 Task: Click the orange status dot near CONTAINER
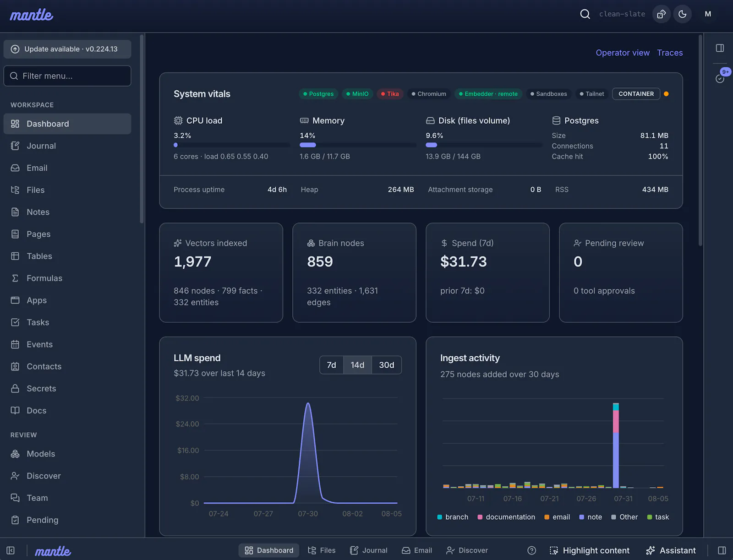click(x=666, y=94)
